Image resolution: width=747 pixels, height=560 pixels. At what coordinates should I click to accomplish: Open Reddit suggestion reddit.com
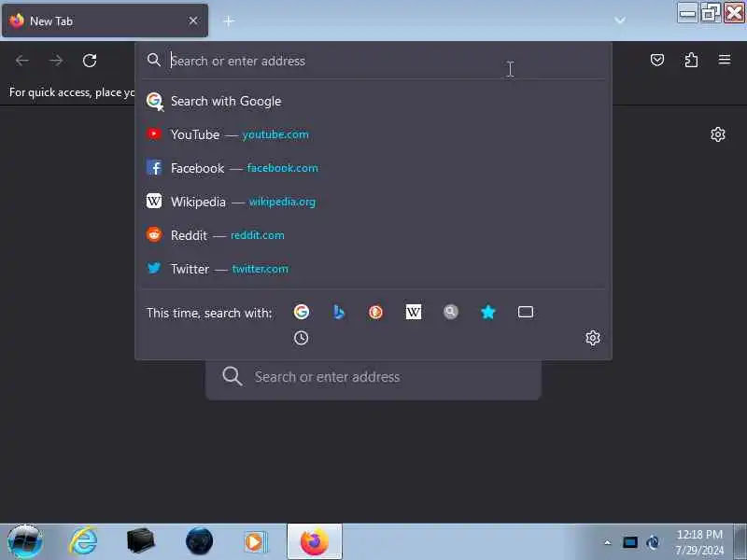pos(373,235)
